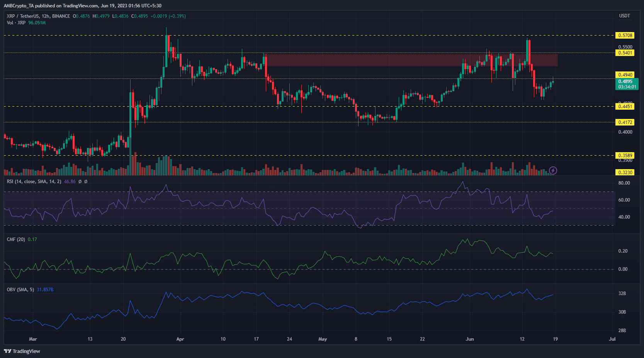Click the volume value 96.051M
This screenshot has height=358, width=644.
pyautogui.click(x=37, y=23)
